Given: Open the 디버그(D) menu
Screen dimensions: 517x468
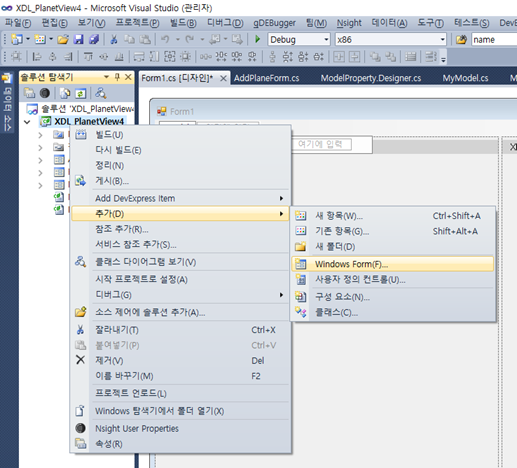Looking at the screenshot, I should tap(225, 23).
